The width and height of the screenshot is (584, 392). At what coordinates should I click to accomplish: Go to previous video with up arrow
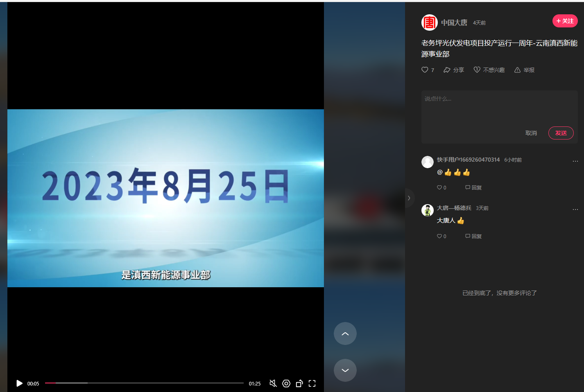click(345, 333)
